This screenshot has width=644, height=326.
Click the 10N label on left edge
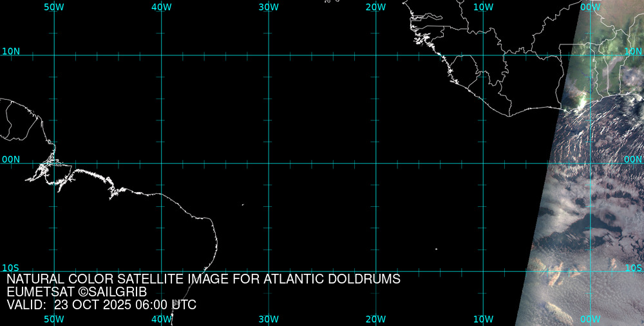click(10, 51)
